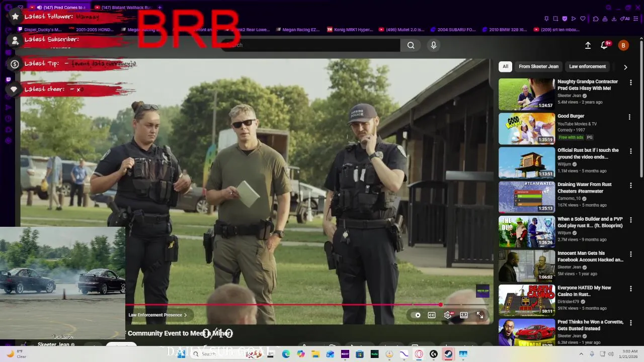Open the (209) srt len mbox bookmark

pyautogui.click(x=556, y=30)
